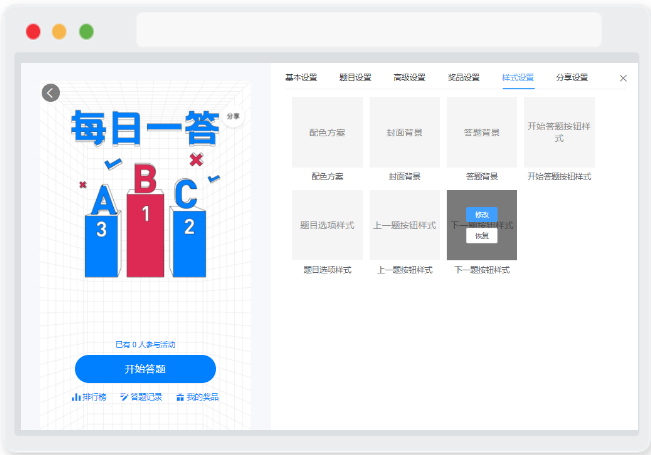Viewport: 651px width, 455px height.
Task: Click the 配色方案 caption label below tile
Action: coord(327,176)
